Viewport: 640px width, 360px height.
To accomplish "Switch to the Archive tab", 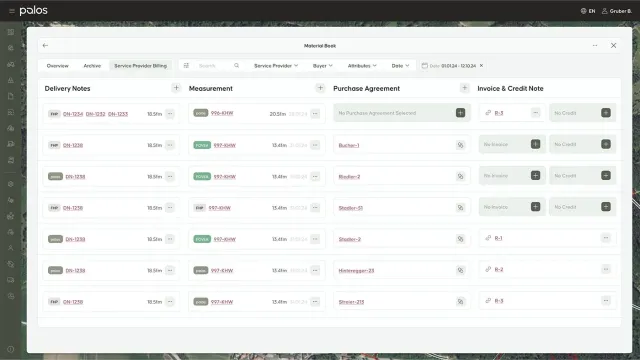I will [92, 66].
